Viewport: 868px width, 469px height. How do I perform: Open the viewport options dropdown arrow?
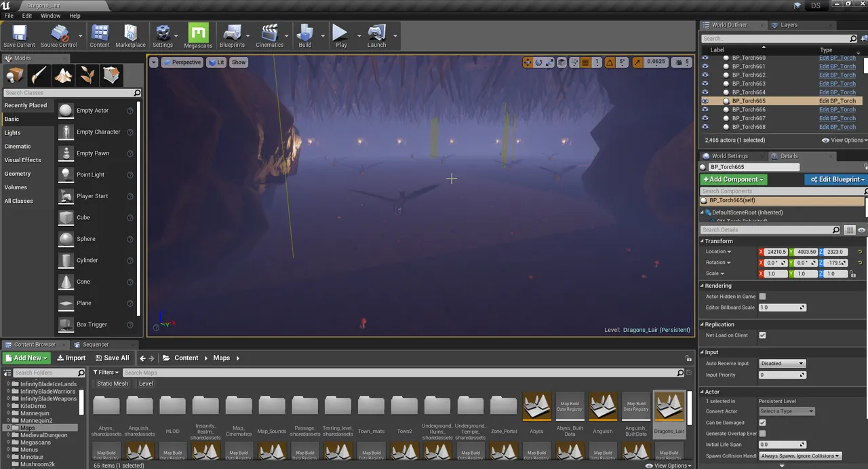pyautogui.click(x=153, y=62)
